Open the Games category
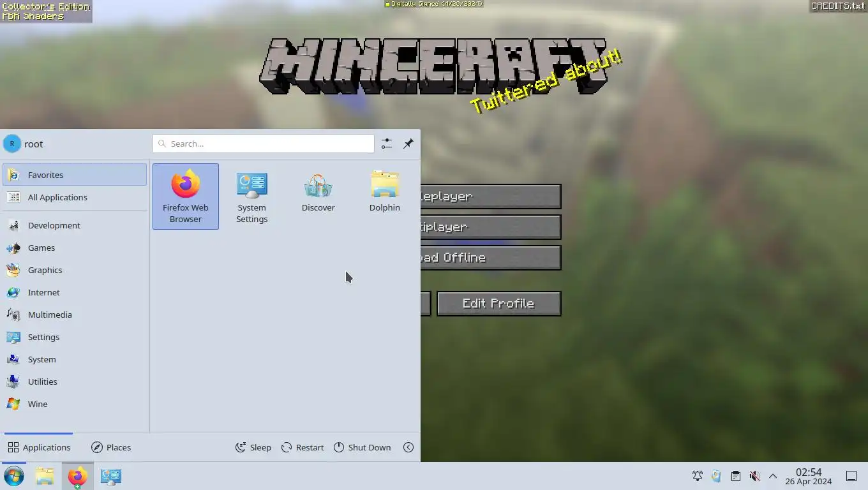This screenshot has width=868, height=490. [x=75, y=248]
